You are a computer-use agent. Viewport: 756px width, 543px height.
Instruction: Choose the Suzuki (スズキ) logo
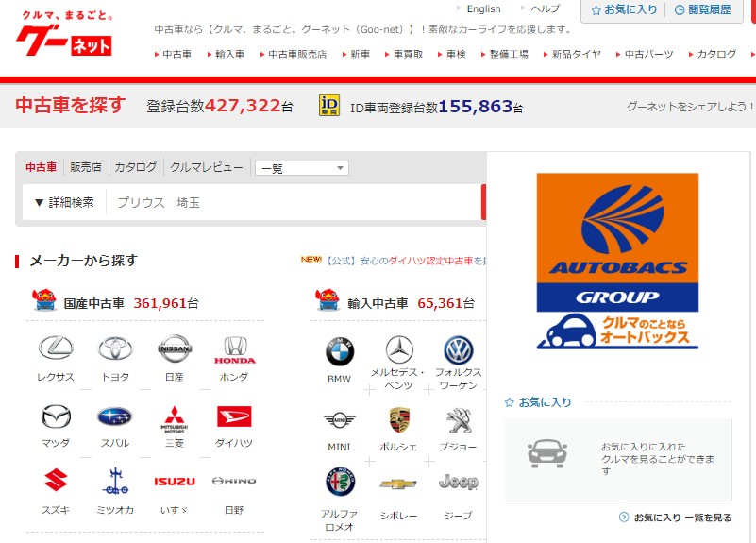[x=56, y=481]
